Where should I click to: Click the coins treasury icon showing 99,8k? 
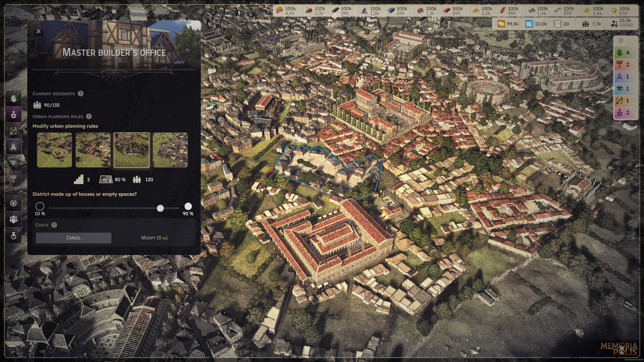[x=501, y=24]
